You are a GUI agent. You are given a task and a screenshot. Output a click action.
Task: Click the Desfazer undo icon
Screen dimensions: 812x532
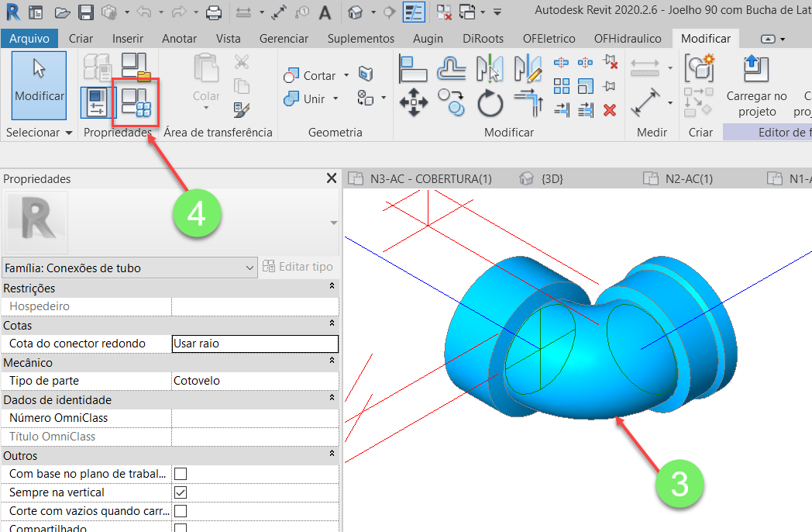144,12
